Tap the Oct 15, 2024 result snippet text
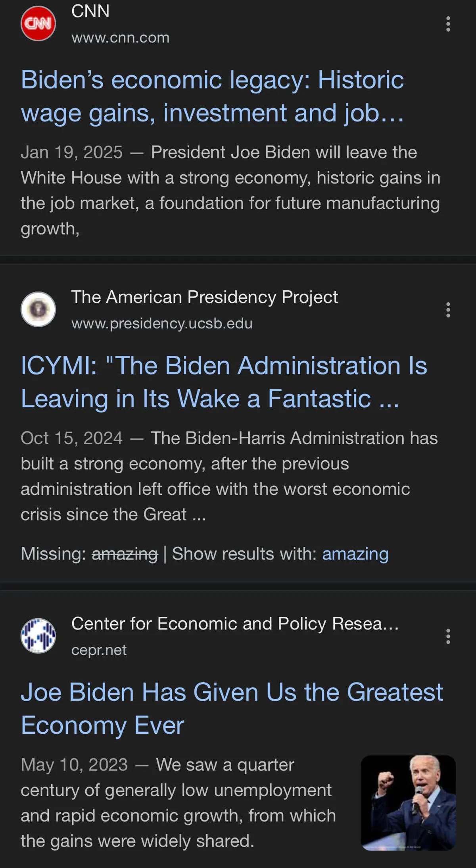 click(x=229, y=476)
